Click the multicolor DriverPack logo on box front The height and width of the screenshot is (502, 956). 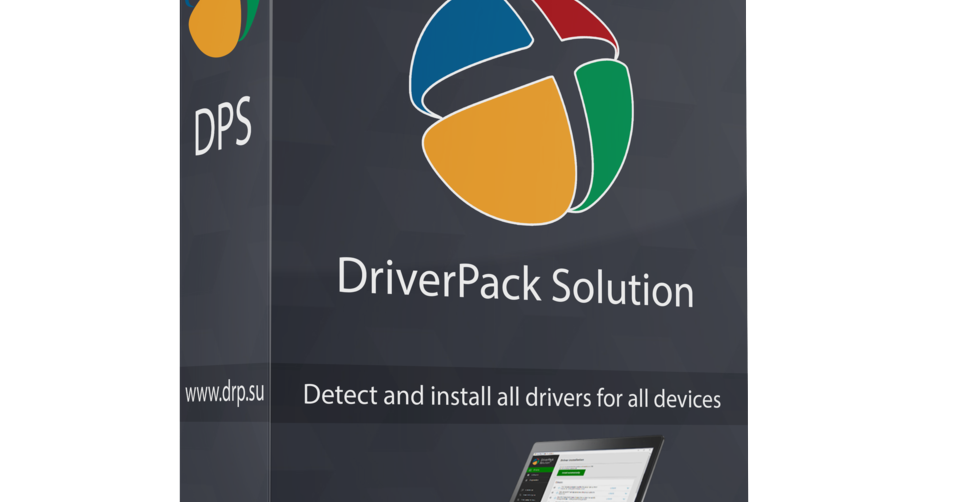(x=521, y=112)
